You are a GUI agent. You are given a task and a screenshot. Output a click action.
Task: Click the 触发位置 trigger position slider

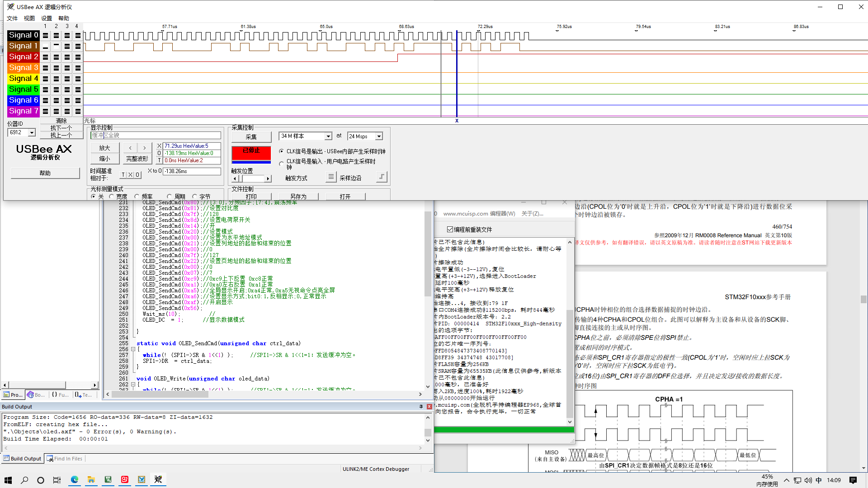(x=251, y=178)
